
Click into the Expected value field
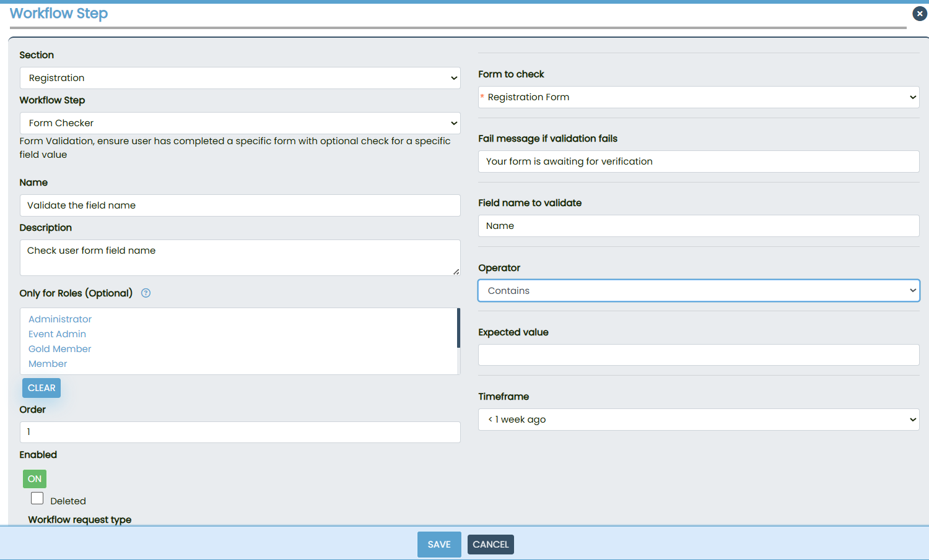pyautogui.click(x=698, y=355)
